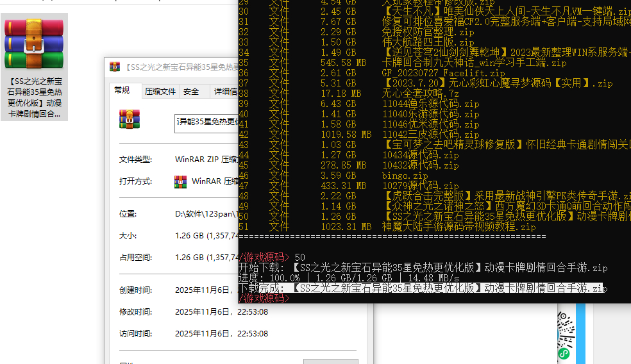Switch to the 常规 tab
The width and height of the screenshot is (631, 364).
click(x=122, y=91)
